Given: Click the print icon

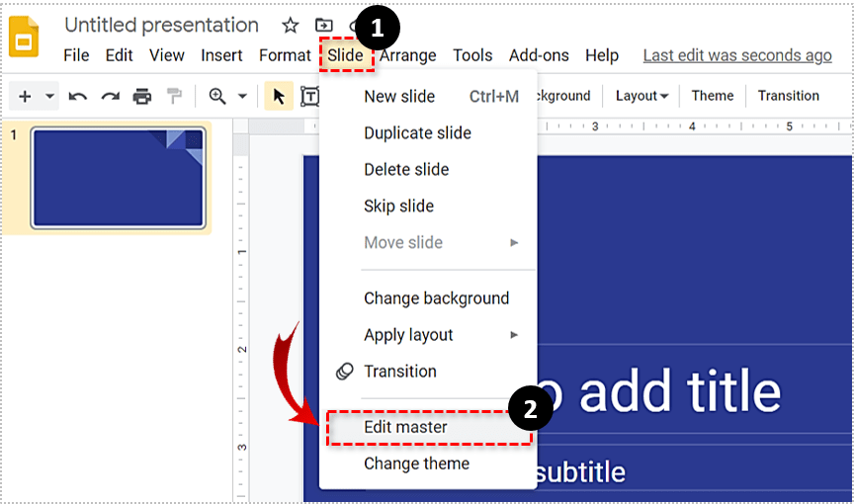Looking at the screenshot, I should click(142, 96).
